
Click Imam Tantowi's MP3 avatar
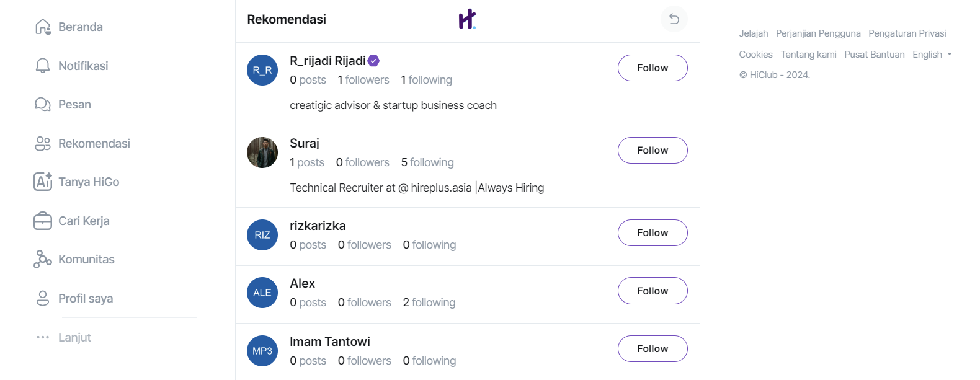[262, 351]
